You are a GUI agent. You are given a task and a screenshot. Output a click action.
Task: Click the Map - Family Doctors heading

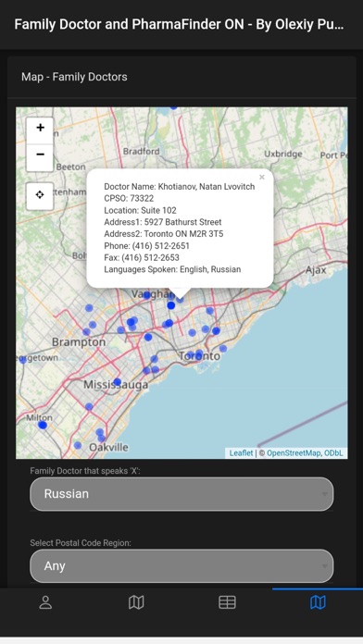tap(74, 77)
